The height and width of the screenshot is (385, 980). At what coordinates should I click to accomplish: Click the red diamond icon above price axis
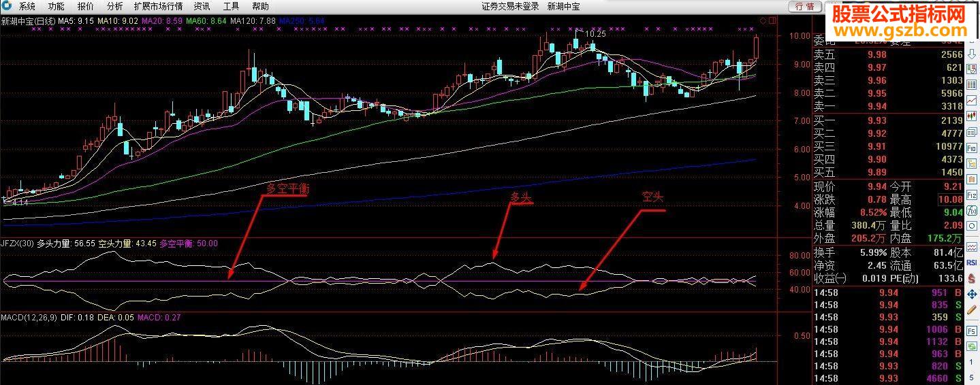(763, 20)
